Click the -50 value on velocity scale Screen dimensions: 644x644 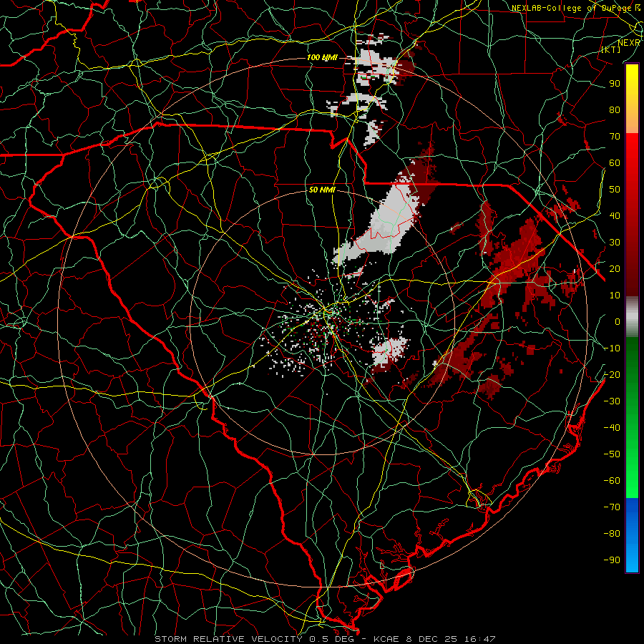[612, 454]
